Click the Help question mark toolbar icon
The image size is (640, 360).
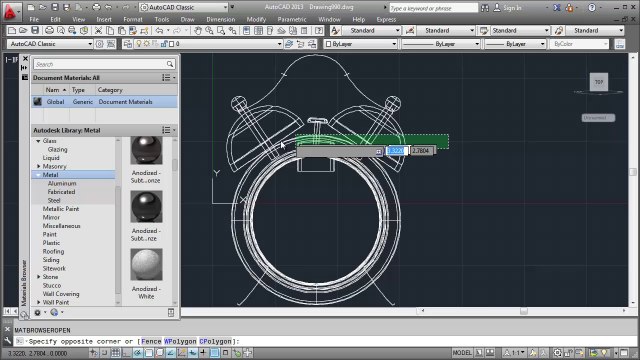click(319, 31)
